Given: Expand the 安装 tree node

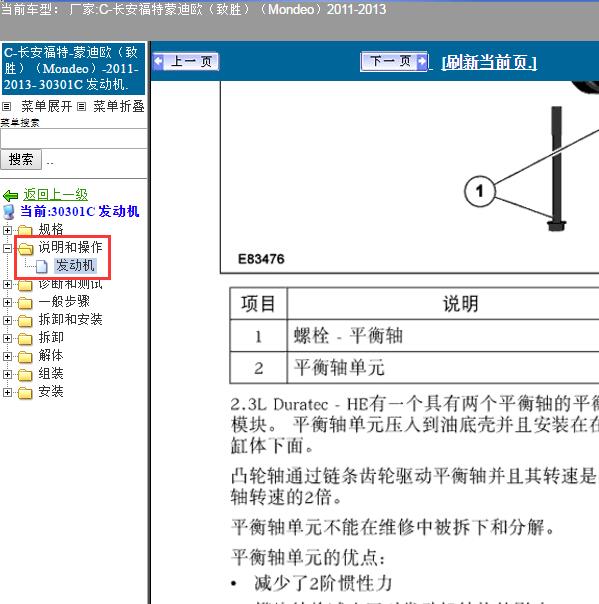Looking at the screenshot, I should click(x=7, y=393).
